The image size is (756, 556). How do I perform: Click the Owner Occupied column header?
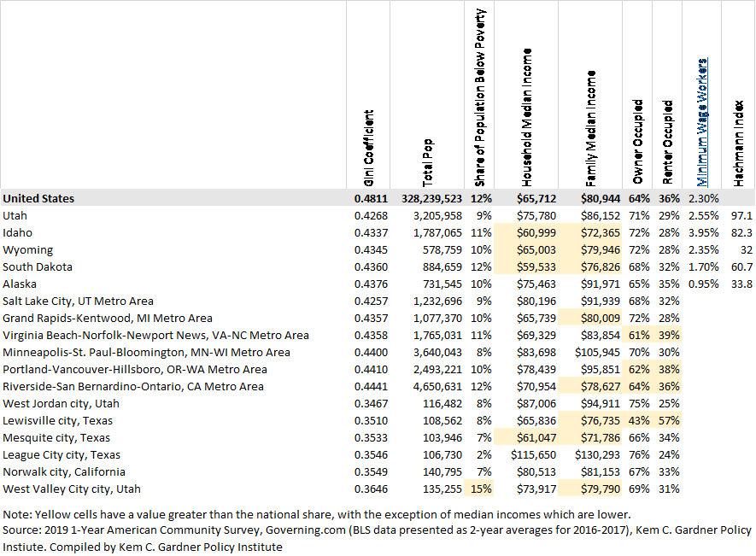point(637,142)
